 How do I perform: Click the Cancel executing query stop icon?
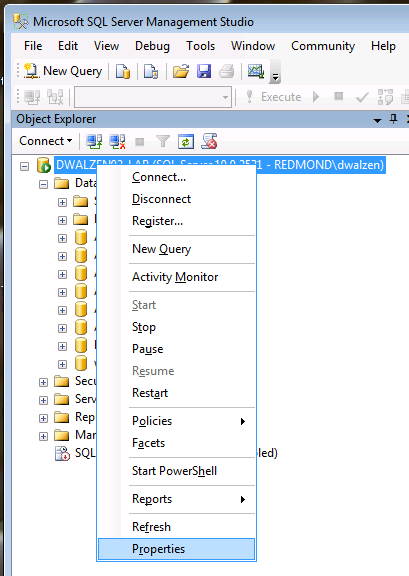coord(338,96)
